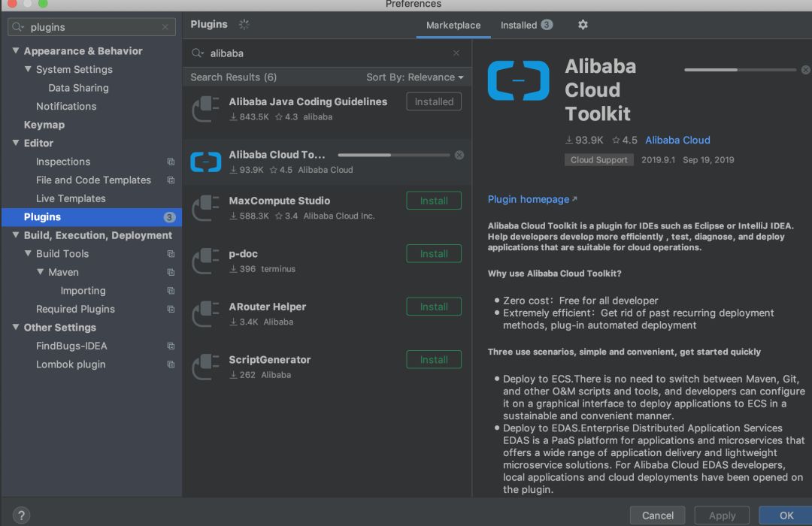This screenshot has height=526, width=812.
Task: Click the Cloud Support tag
Action: point(598,160)
